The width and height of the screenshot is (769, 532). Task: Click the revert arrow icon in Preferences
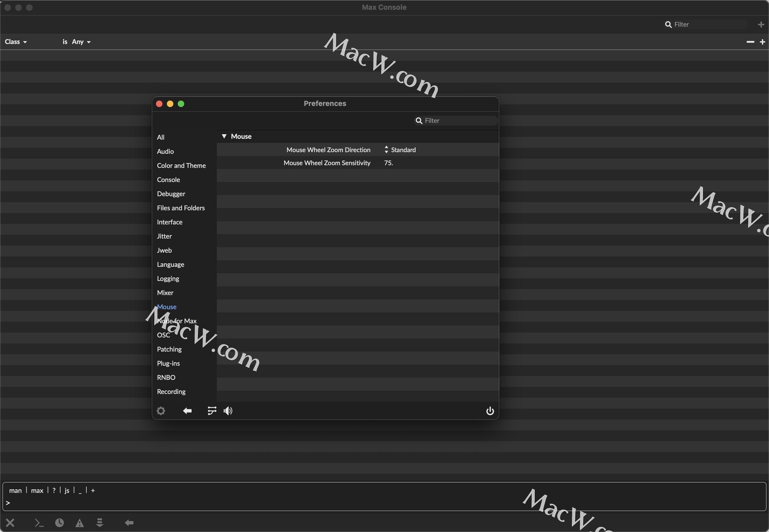pyautogui.click(x=187, y=411)
